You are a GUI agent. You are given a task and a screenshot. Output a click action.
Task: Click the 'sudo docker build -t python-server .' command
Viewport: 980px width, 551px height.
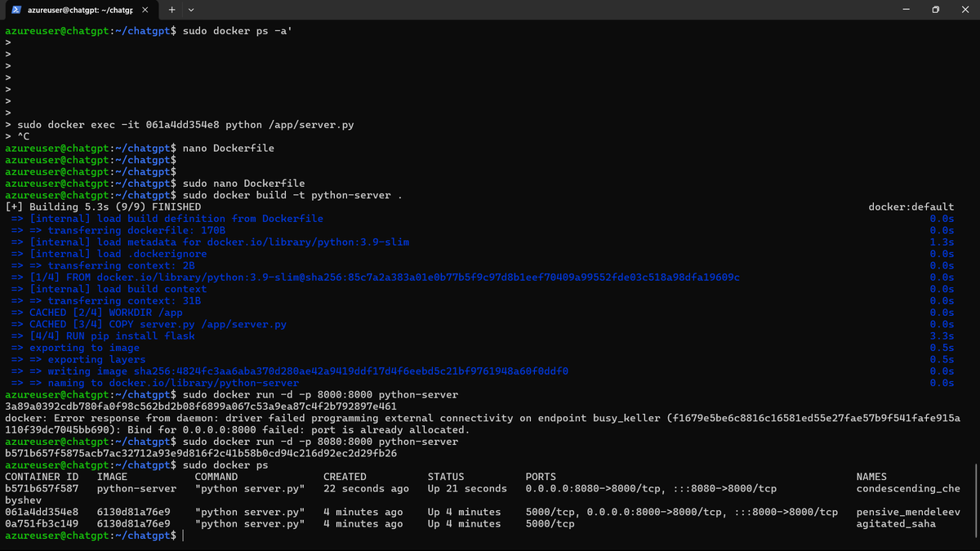click(x=292, y=195)
